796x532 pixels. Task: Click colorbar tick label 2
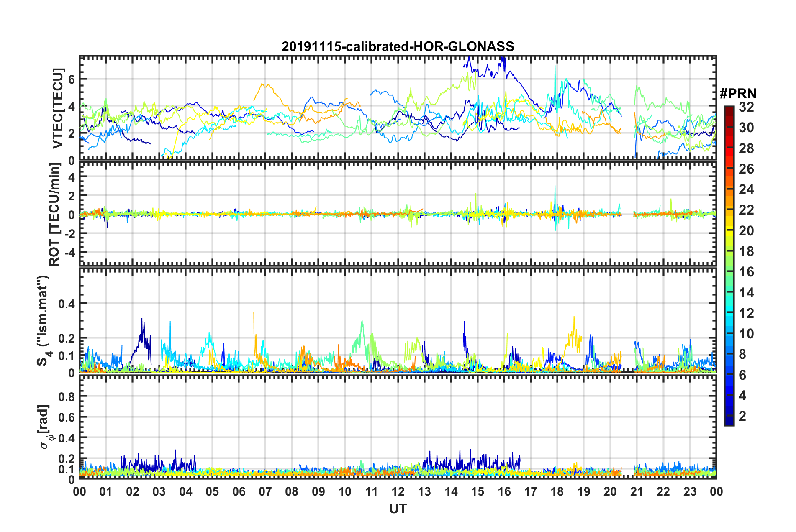(742, 416)
